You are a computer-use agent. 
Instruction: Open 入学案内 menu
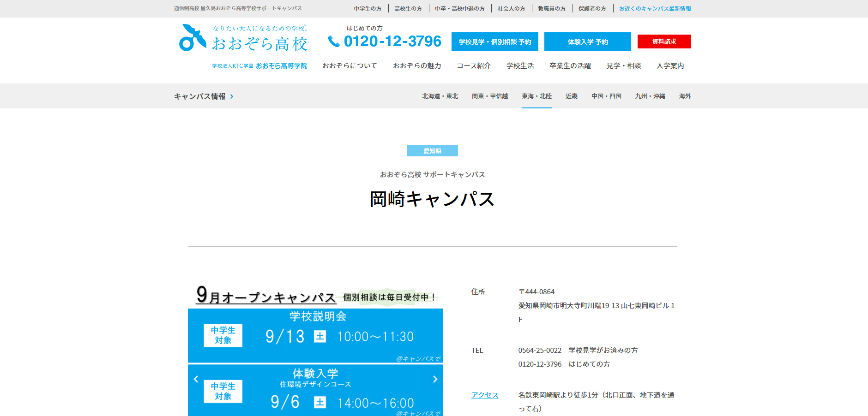coord(670,65)
